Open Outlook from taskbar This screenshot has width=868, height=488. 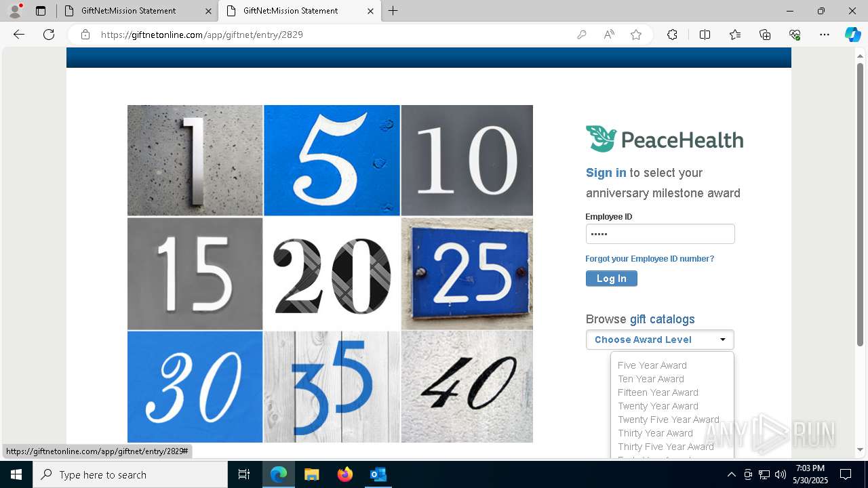tap(378, 474)
